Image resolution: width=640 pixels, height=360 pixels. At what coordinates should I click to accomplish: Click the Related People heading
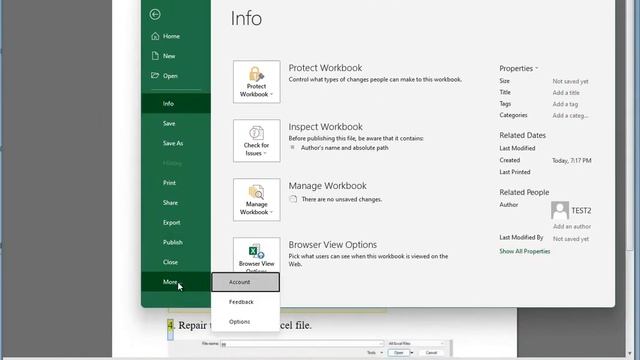pyautogui.click(x=524, y=192)
